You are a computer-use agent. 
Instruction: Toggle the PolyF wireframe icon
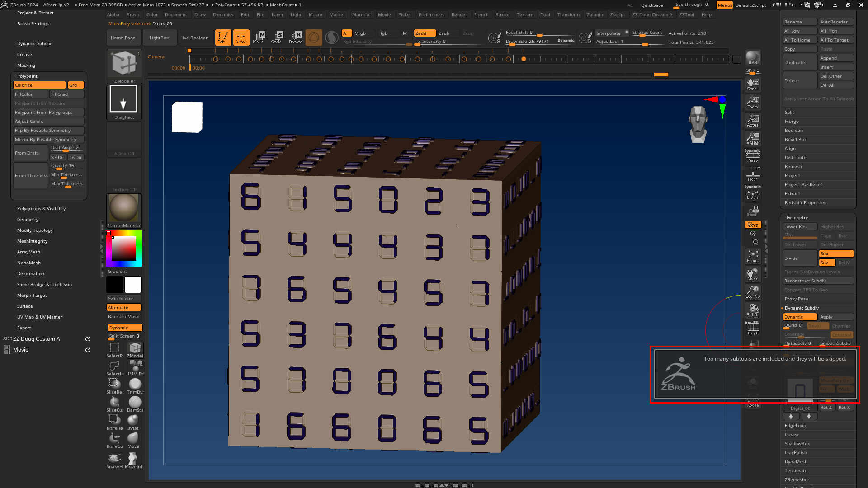(753, 328)
